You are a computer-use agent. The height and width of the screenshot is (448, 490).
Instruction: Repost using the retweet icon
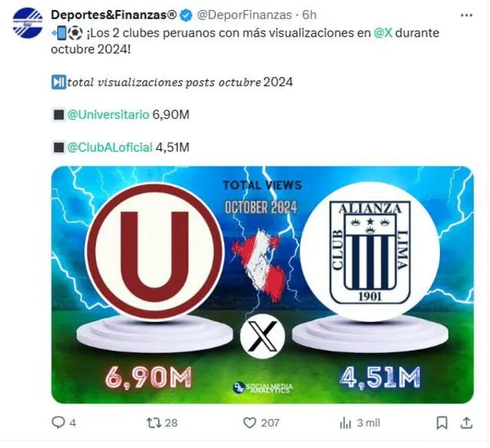pyautogui.click(x=154, y=423)
